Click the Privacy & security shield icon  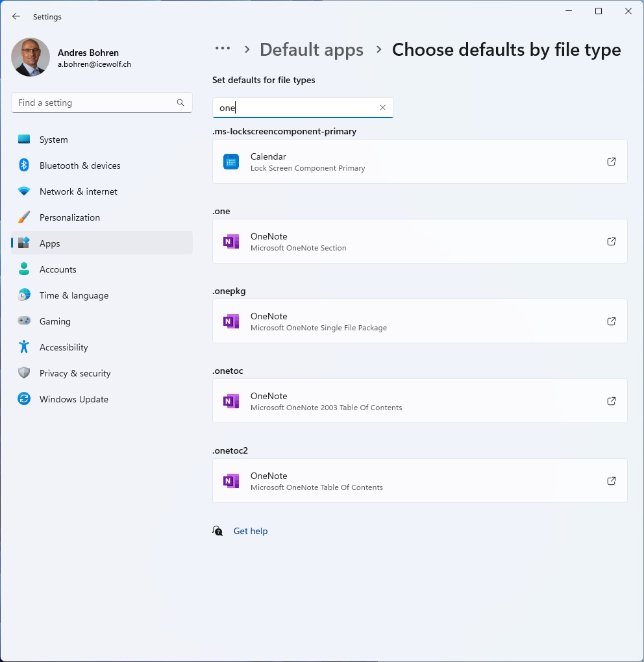(x=24, y=373)
